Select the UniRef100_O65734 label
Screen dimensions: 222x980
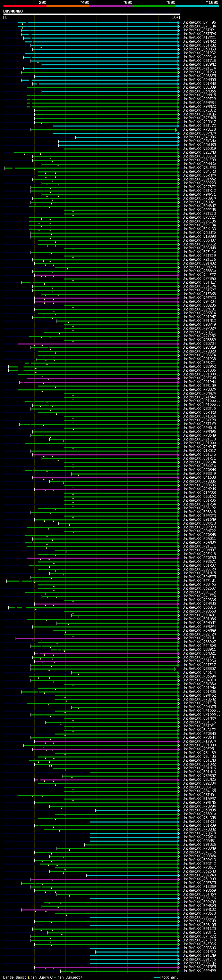click(199, 343)
